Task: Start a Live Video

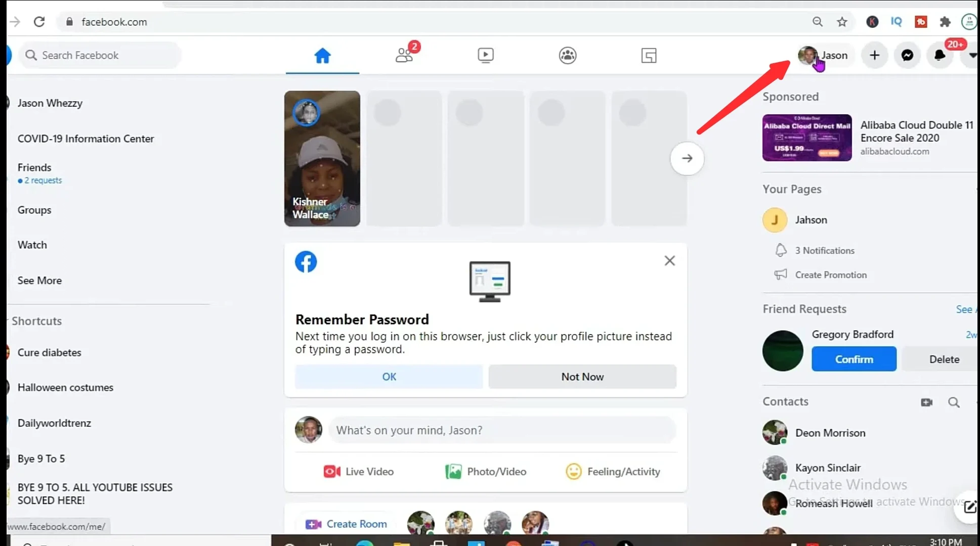Action: point(359,472)
